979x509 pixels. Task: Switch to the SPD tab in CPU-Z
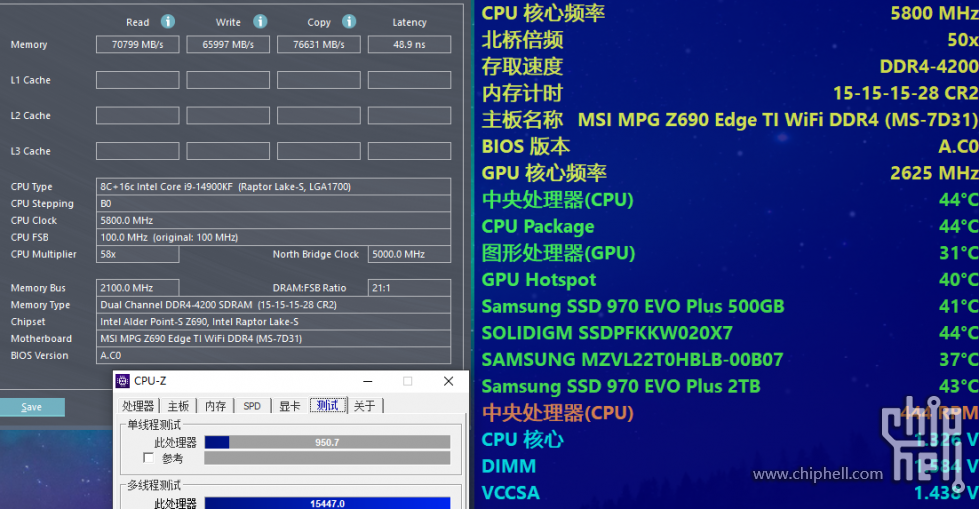(x=252, y=406)
